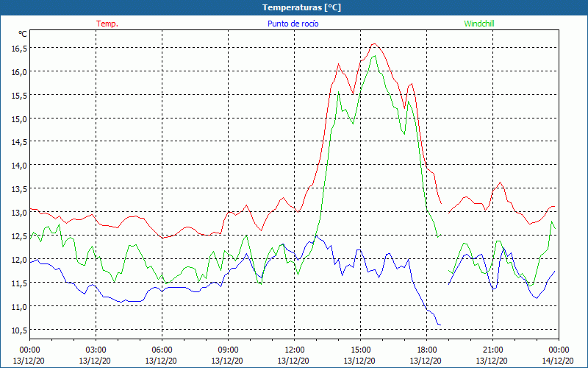The width and height of the screenshot is (588, 368).
Task: Click the 15,0 y-axis value
Action: coord(19,119)
